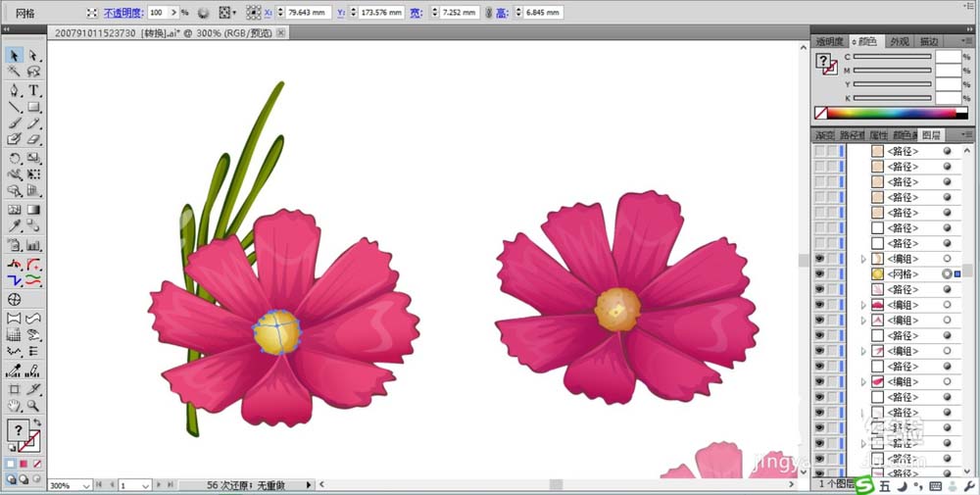The image size is (980, 495).
Task: Select the Blend tool
Action: point(33,225)
